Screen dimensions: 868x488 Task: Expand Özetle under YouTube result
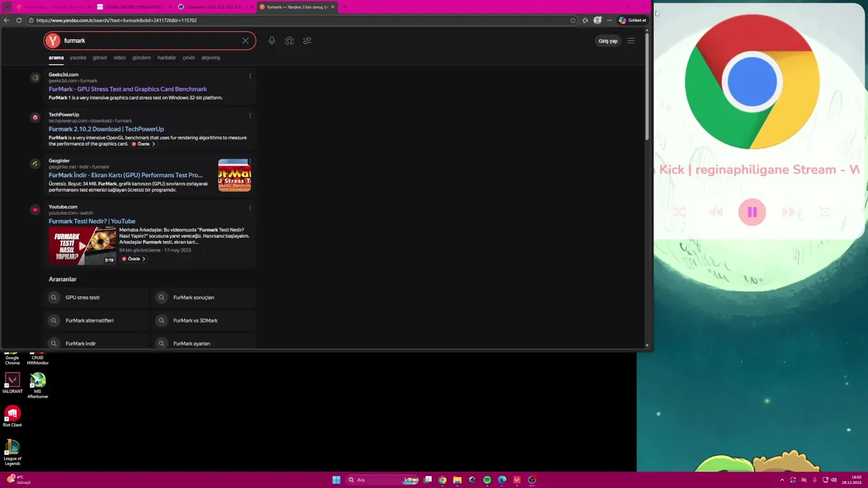(133, 259)
